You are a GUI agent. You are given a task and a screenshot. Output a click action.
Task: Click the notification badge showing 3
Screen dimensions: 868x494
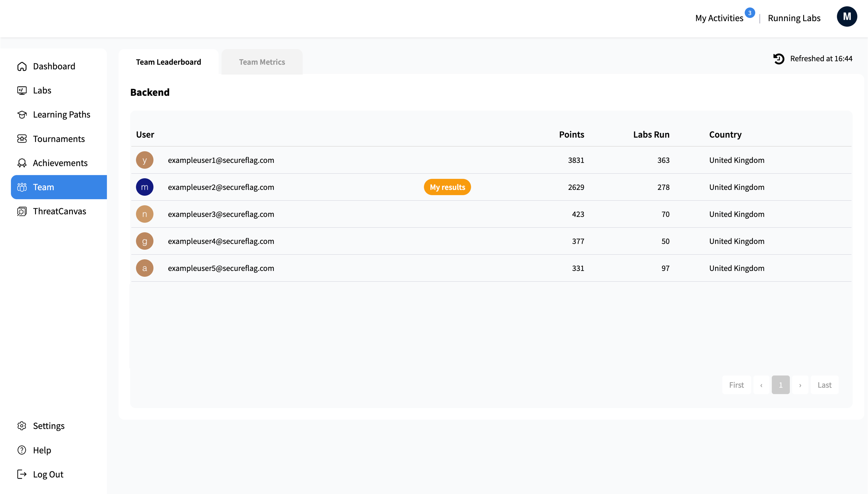click(750, 13)
